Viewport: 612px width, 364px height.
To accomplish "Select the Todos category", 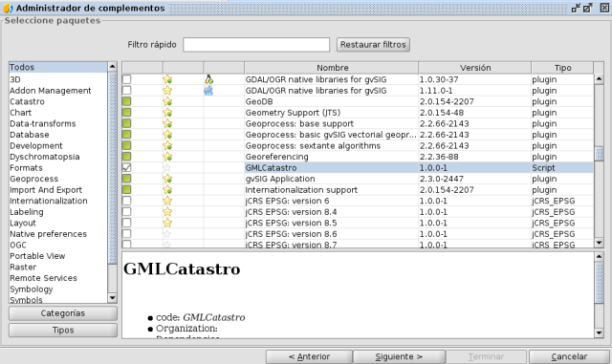I will click(x=57, y=67).
